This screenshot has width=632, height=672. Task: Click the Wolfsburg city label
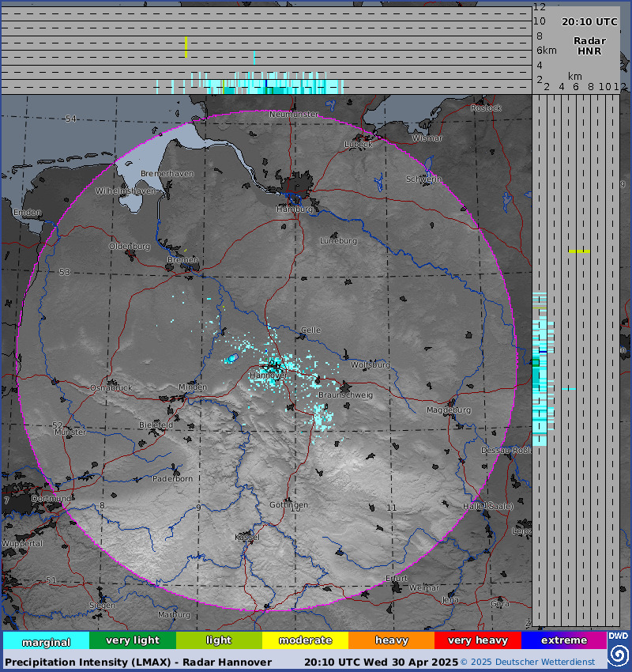[x=371, y=364]
